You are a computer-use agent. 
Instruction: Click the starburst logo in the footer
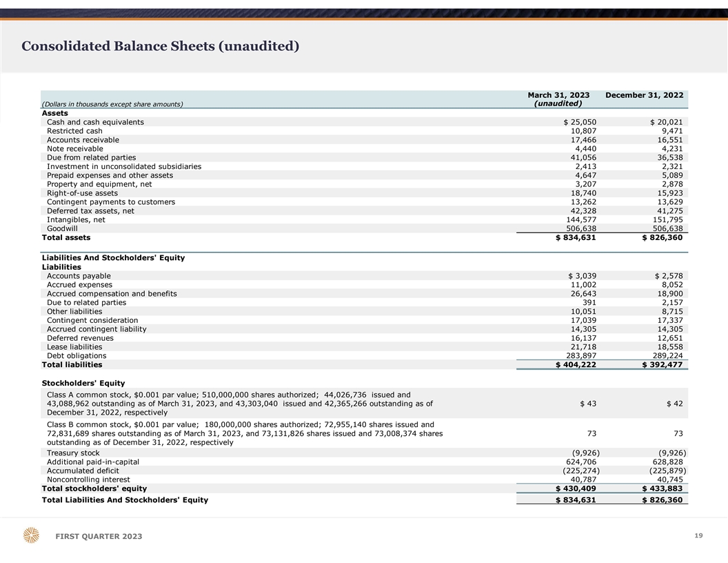tap(31, 535)
